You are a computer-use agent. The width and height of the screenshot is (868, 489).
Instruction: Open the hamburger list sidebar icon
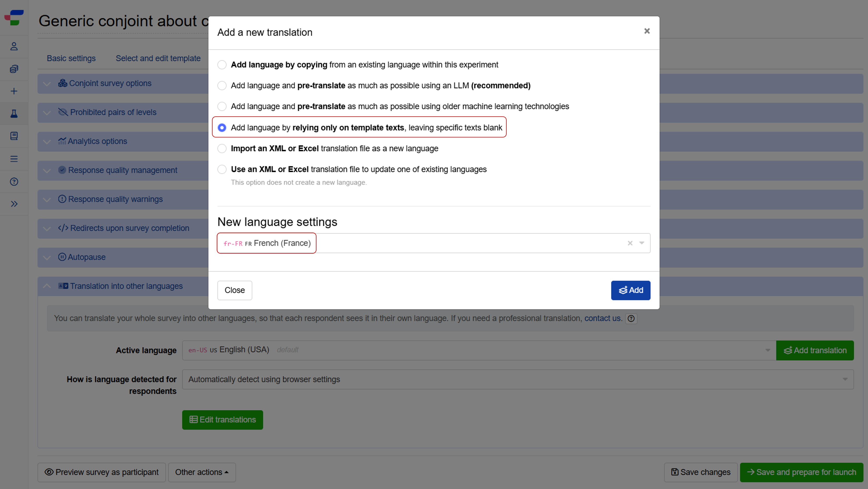pos(14,159)
